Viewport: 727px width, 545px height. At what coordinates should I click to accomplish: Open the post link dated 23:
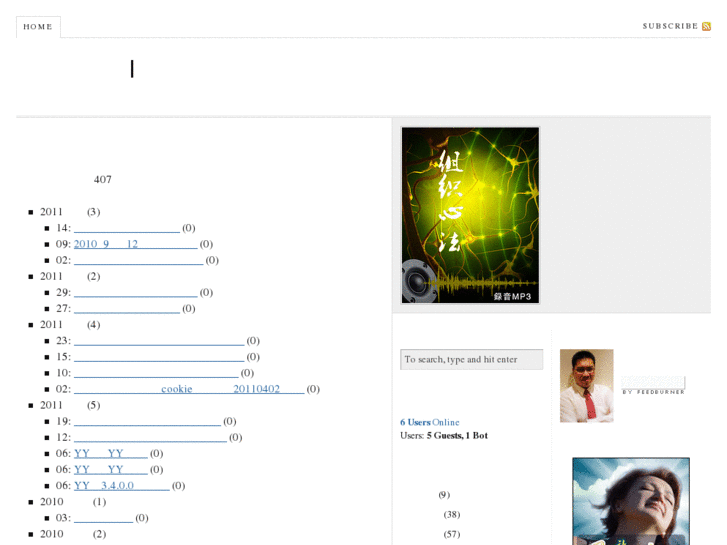point(159,340)
